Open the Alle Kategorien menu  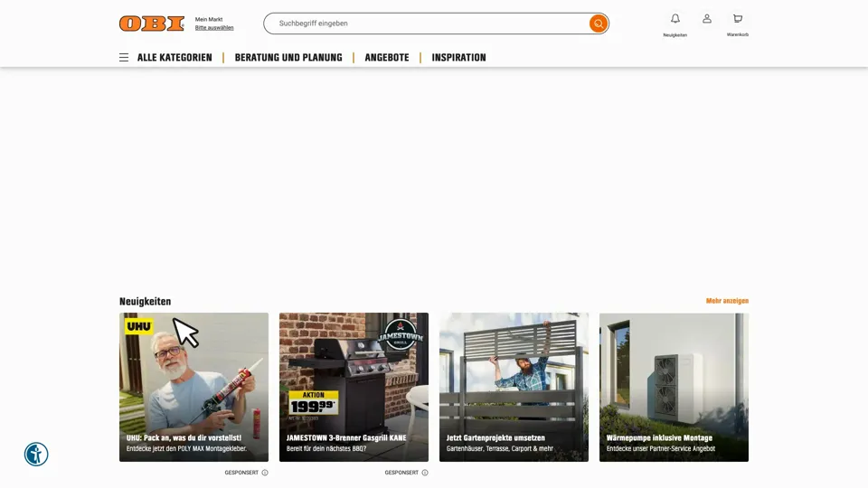pyautogui.click(x=175, y=58)
